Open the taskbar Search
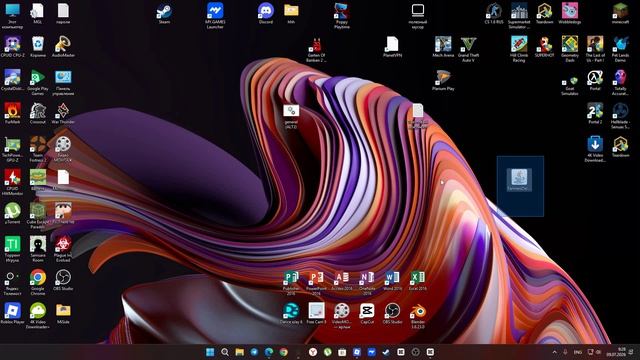 (x=225, y=352)
